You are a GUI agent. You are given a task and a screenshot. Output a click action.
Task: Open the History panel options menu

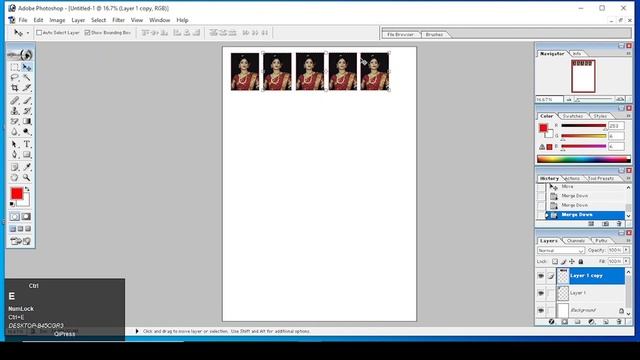[x=628, y=178]
